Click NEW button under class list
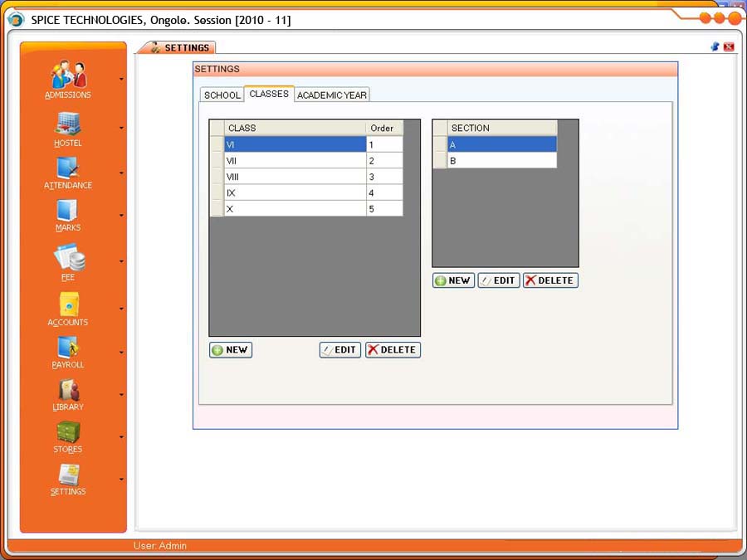This screenshot has width=747, height=560. tap(231, 350)
